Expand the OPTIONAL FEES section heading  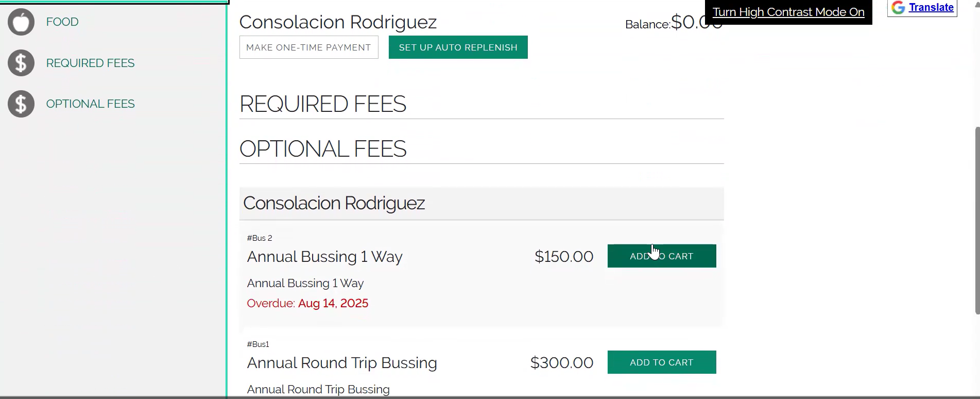[323, 149]
